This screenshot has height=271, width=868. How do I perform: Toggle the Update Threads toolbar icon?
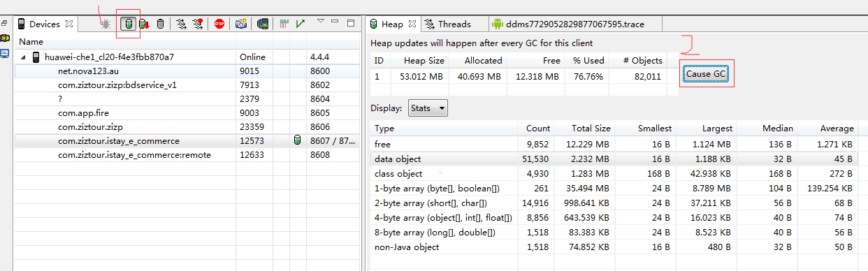tap(182, 24)
